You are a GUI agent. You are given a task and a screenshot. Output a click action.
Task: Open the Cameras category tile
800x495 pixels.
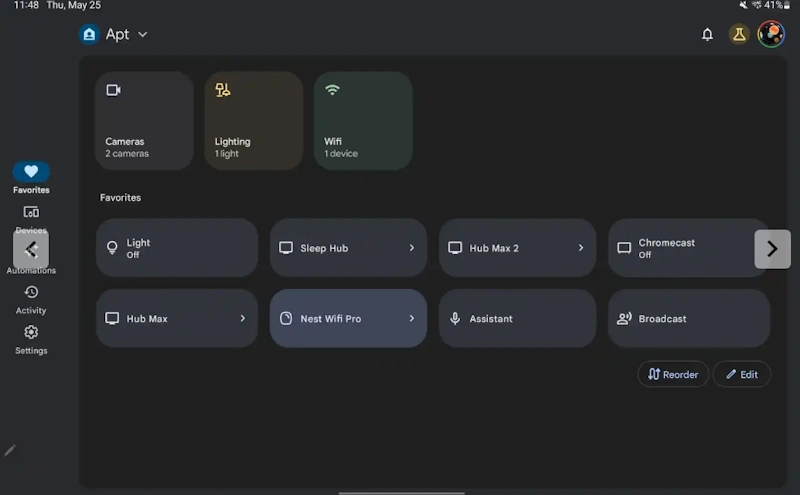click(x=144, y=121)
